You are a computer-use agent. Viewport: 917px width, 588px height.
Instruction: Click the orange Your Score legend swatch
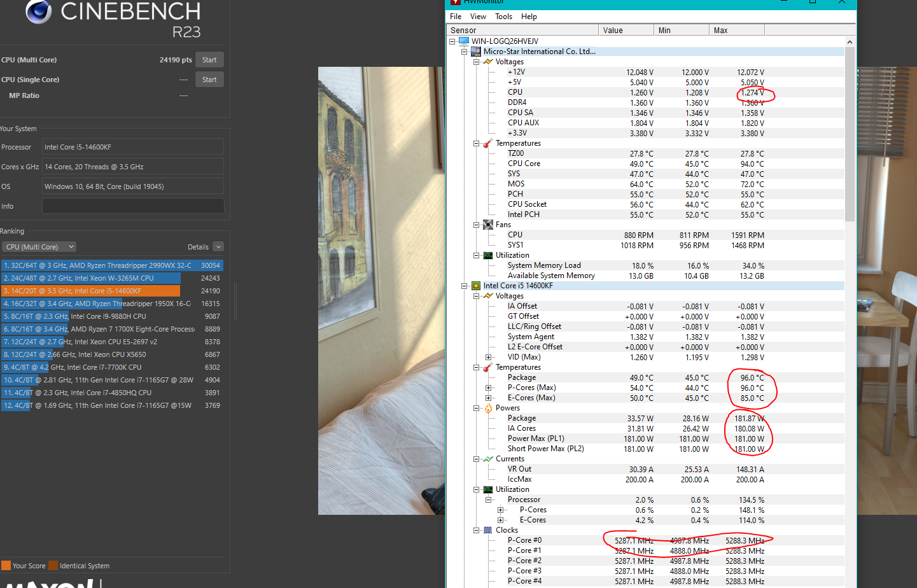click(6, 566)
